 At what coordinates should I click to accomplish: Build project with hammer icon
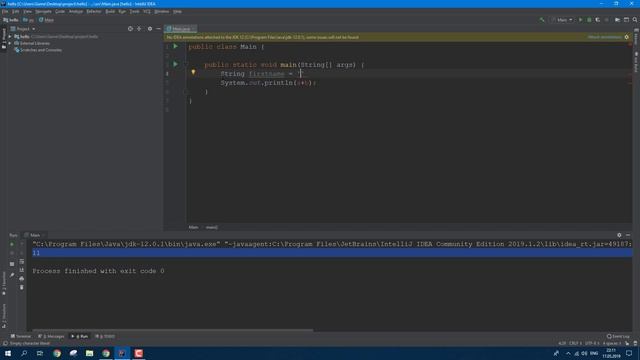click(542, 20)
